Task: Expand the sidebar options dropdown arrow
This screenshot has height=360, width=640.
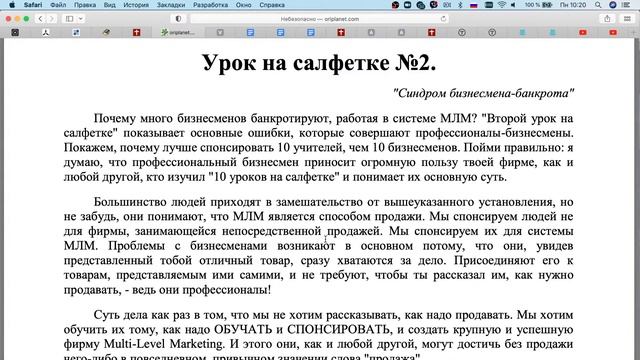Action: pyautogui.click(x=81, y=19)
